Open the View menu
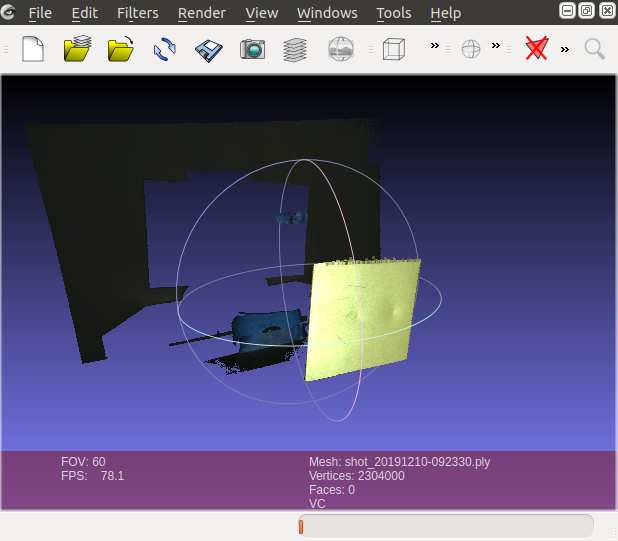The width and height of the screenshot is (618, 541). 262,13
